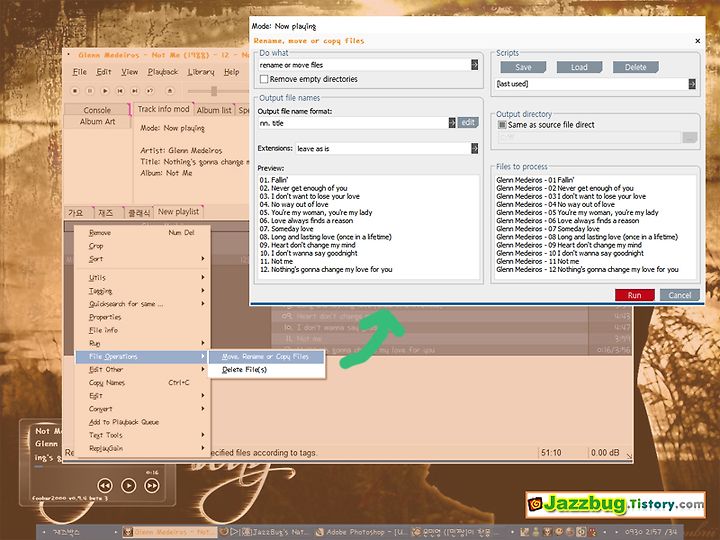Click Properties in the context menu
This screenshot has height=540, width=720.
pyautogui.click(x=143, y=317)
